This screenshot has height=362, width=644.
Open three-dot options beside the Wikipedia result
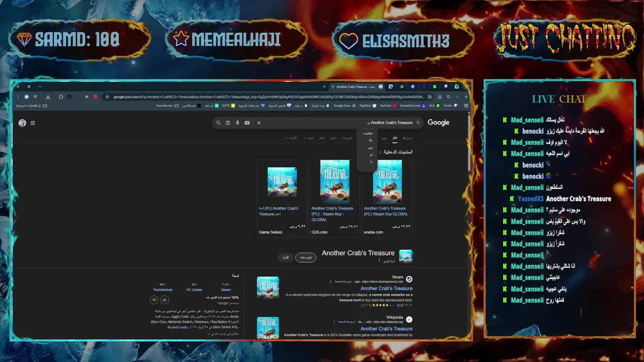point(334,322)
